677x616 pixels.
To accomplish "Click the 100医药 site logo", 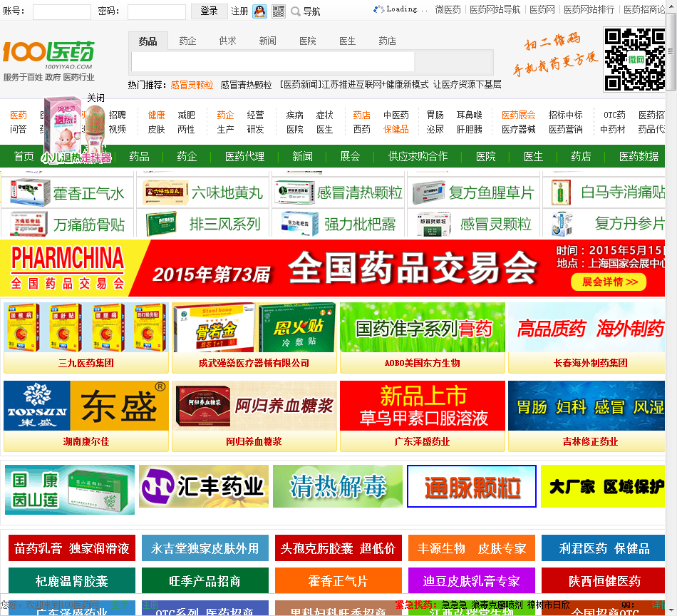I will point(48,61).
